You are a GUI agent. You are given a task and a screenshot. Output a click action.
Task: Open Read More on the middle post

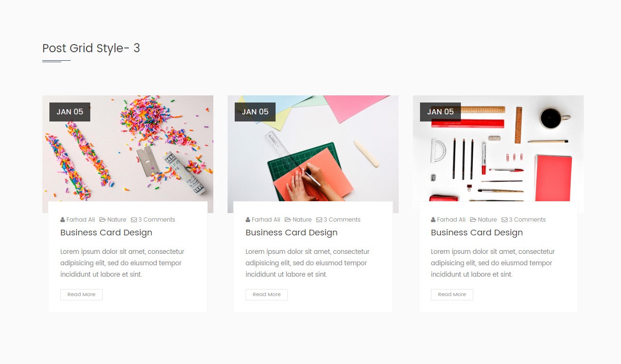pos(267,295)
